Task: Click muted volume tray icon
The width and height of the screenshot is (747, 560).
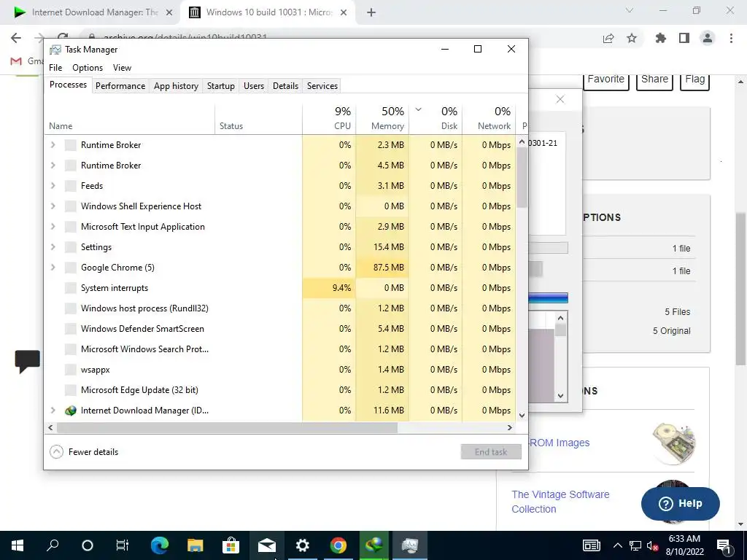Action: [652, 545]
